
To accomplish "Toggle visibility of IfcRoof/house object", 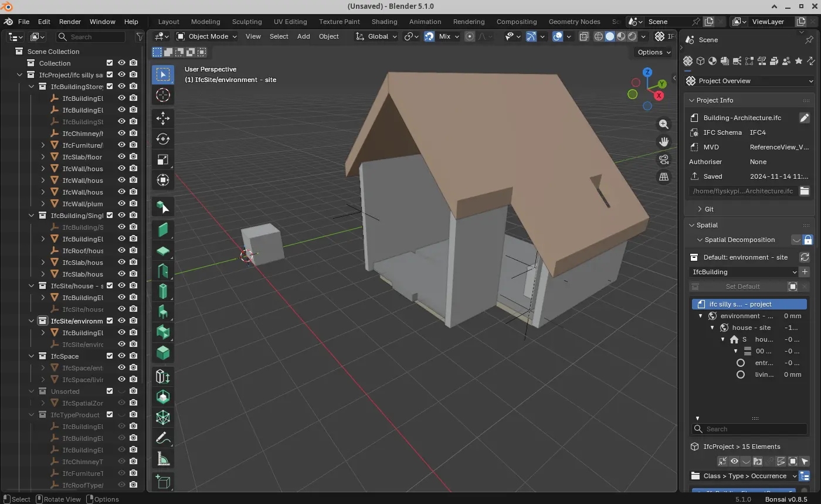I will [122, 251].
